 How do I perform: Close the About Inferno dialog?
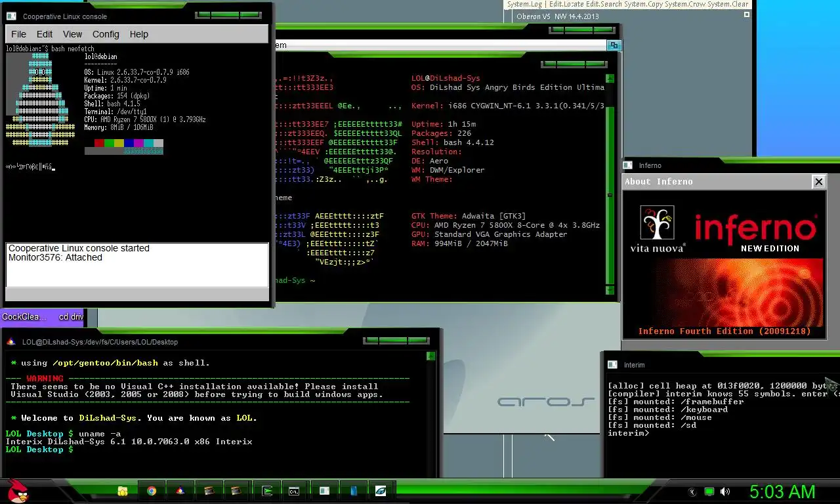coord(818,182)
